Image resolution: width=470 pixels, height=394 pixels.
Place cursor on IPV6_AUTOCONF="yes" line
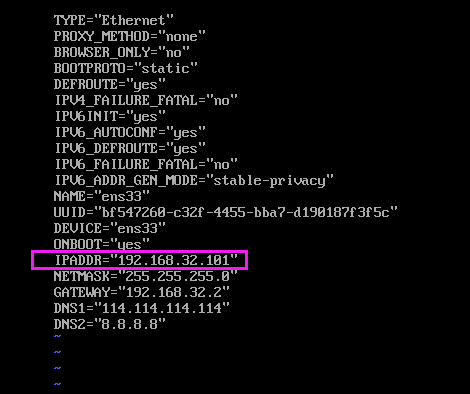point(130,132)
